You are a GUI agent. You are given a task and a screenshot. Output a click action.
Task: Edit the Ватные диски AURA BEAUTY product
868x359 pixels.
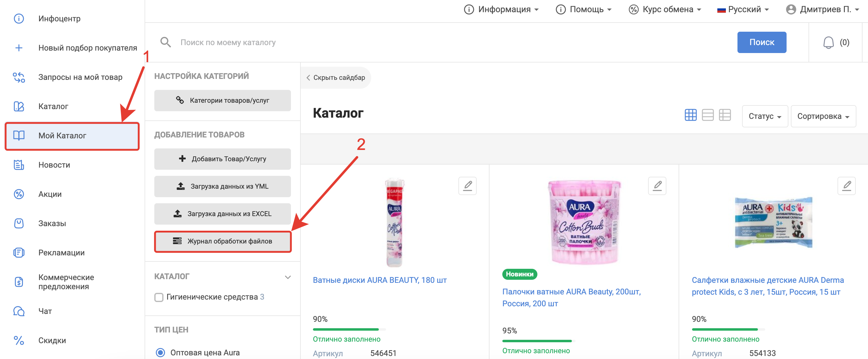[467, 186]
